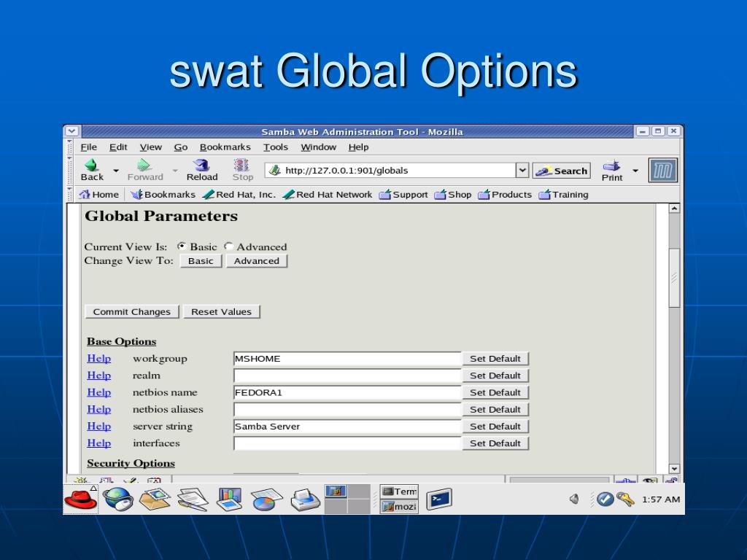The image size is (747, 560).
Task: Click Reset Values button
Action: (x=221, y=311)
